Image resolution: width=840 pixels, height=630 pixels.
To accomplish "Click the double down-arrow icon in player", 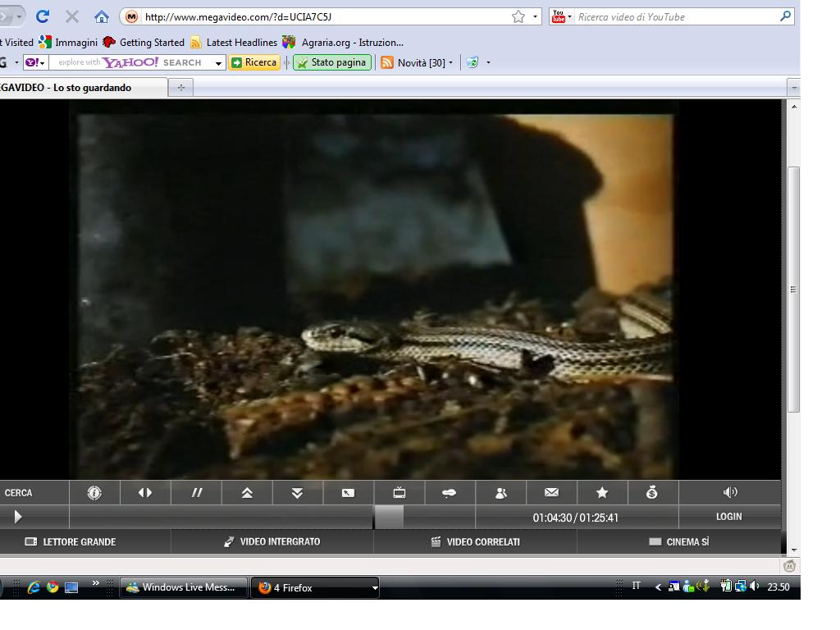I will click(297, 493).
